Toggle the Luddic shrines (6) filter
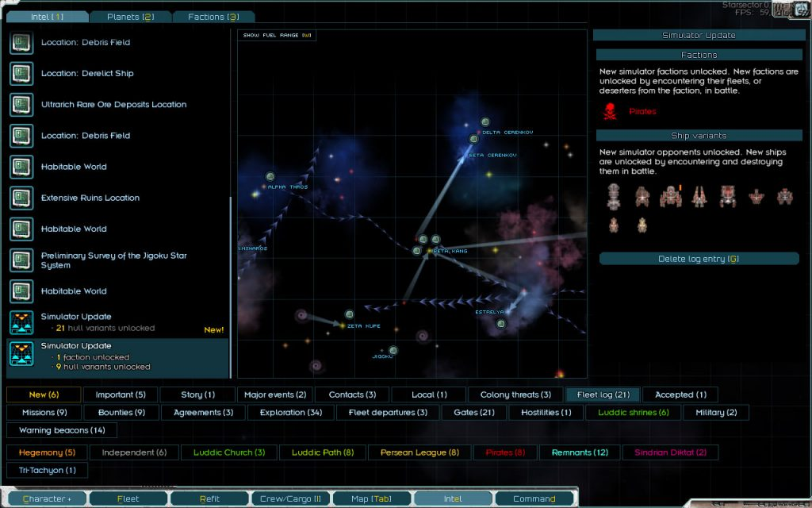This screenshot has height=508, width=812. 634,413
